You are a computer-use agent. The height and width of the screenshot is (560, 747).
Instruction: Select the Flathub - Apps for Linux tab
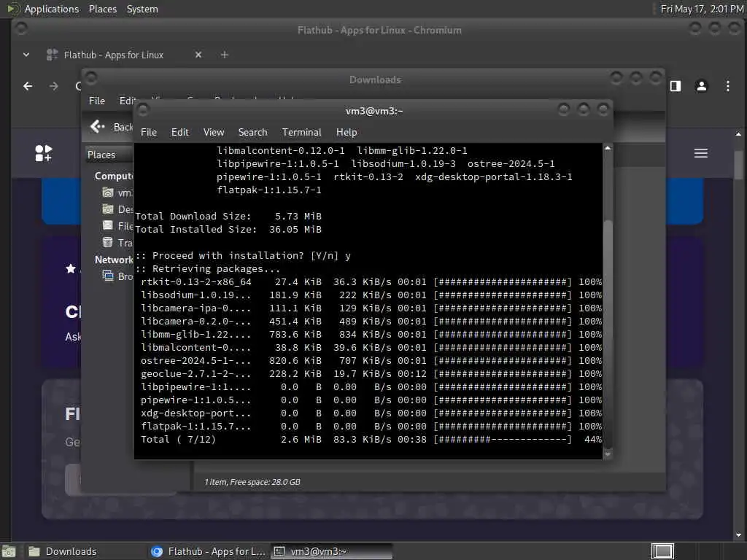point(115,55)
